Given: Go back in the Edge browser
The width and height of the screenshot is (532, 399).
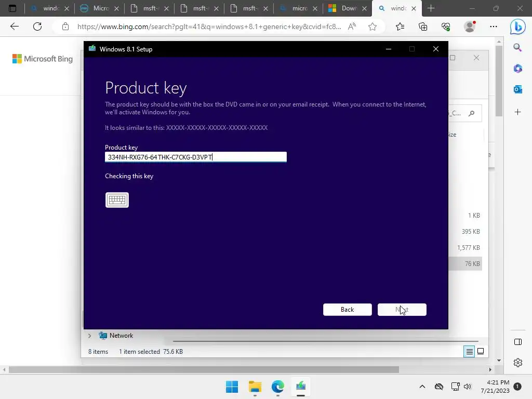Looking at the screenshot, I should coord(14,26).
